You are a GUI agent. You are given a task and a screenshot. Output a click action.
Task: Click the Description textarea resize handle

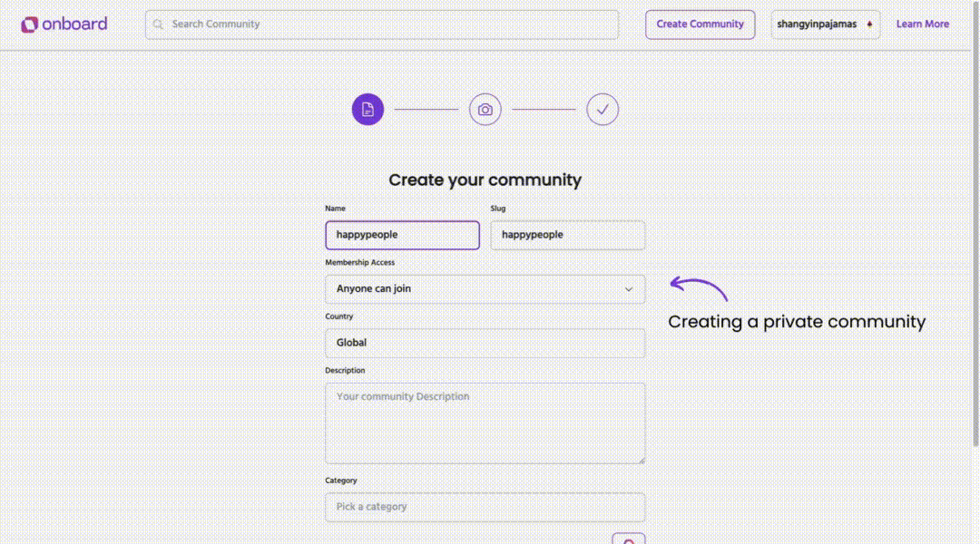coord(641,460)
